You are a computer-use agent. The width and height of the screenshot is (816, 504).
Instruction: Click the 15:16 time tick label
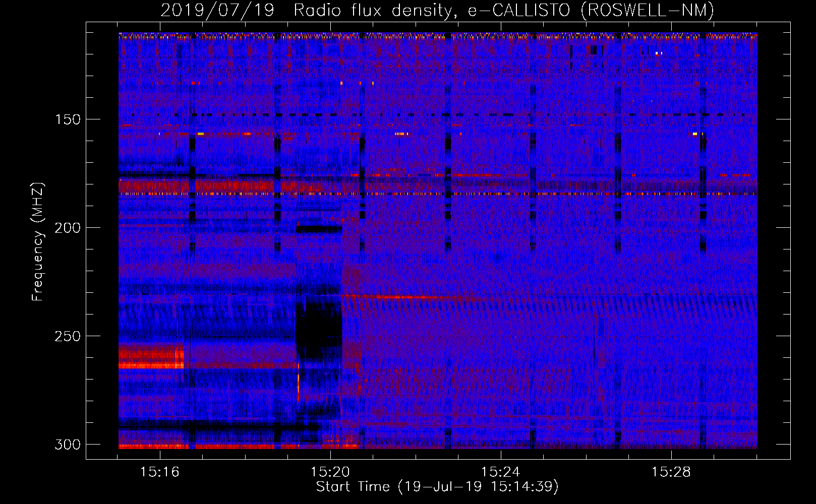160,472
